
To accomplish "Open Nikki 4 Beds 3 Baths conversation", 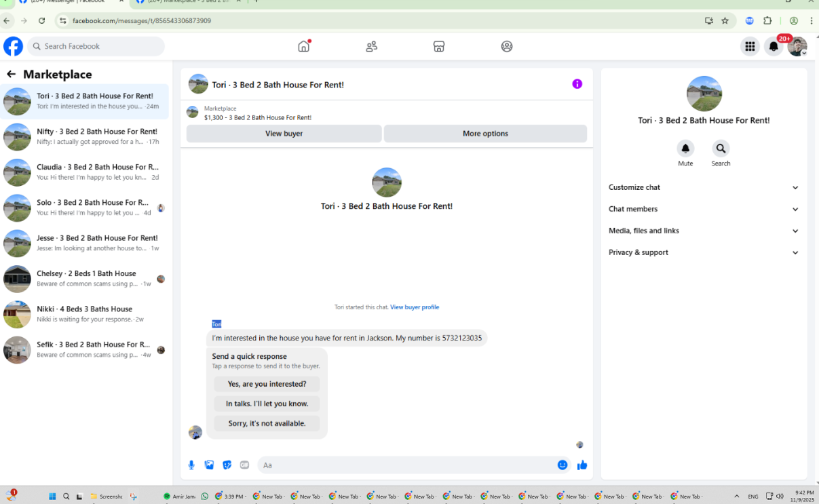I will coord(85,314).
